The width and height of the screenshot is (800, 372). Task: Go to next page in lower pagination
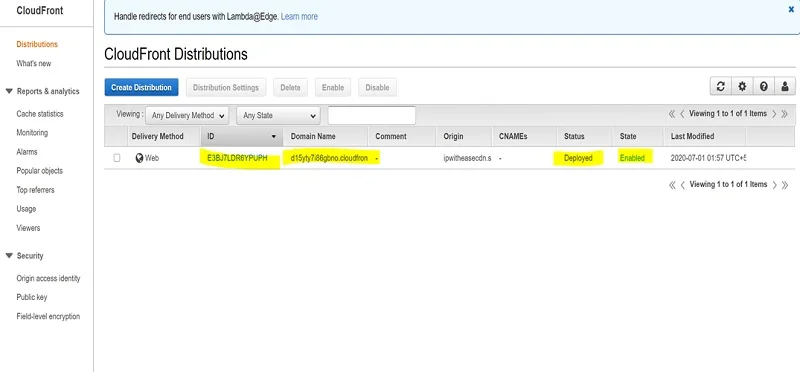774,185
